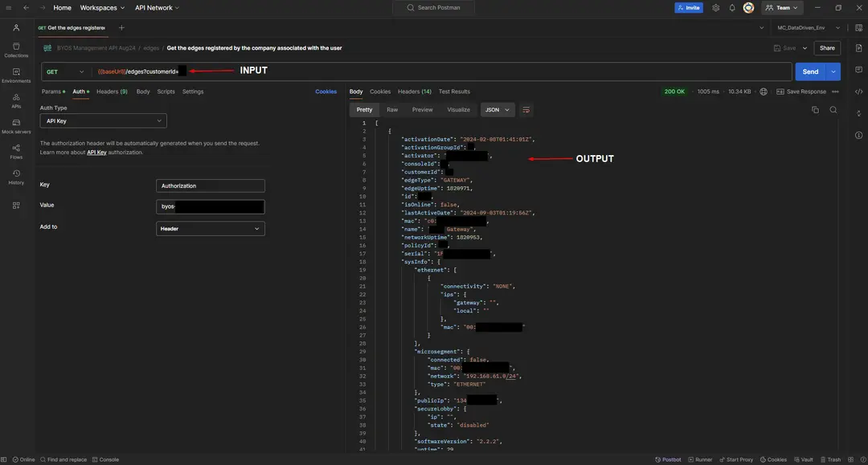Select the Preview response view
The height and width of the screenshot is (465, 868).
tap(423, 110)
